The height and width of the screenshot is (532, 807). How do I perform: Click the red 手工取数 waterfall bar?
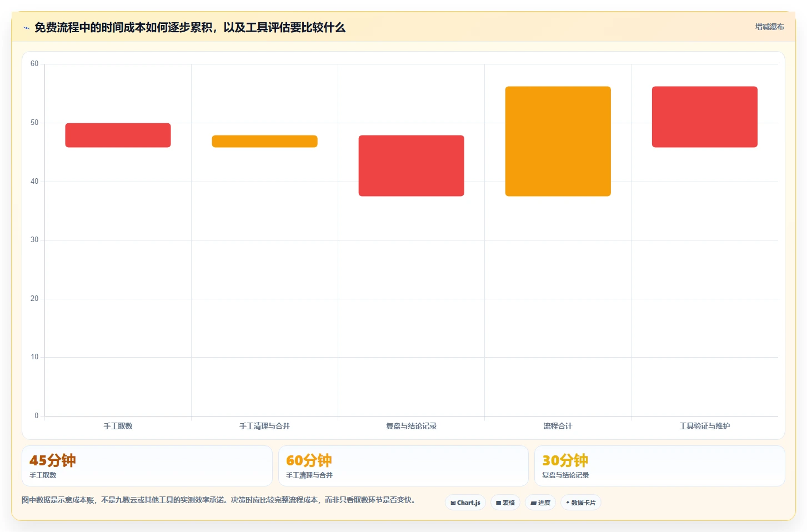[x=118, y=135]
